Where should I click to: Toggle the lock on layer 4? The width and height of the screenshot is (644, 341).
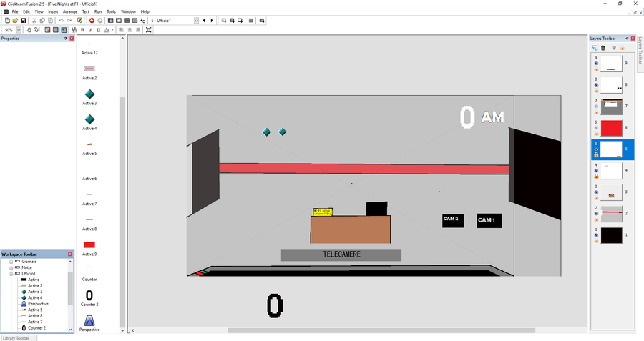(x=596, y=177)
